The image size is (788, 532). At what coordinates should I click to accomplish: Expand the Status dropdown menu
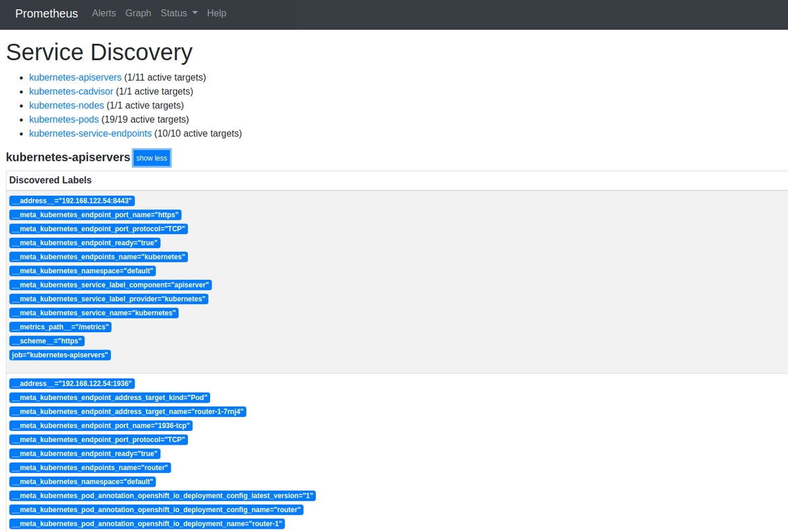[x=179, y=13]
